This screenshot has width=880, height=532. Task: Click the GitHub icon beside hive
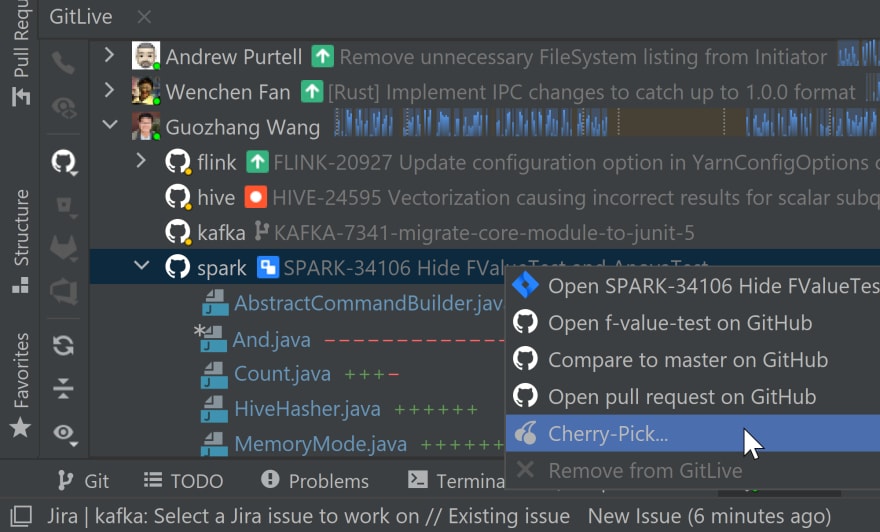pyautogui.click(x=178, y=197)
